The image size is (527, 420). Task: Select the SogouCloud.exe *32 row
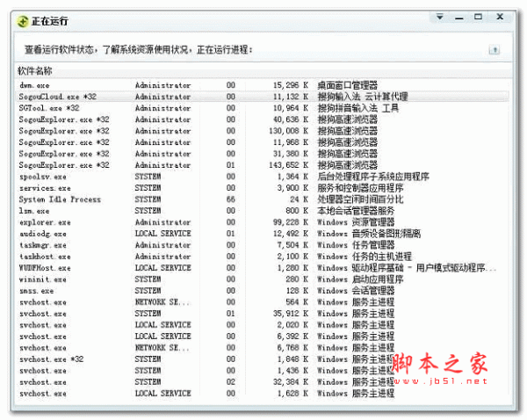pos(263,97)
